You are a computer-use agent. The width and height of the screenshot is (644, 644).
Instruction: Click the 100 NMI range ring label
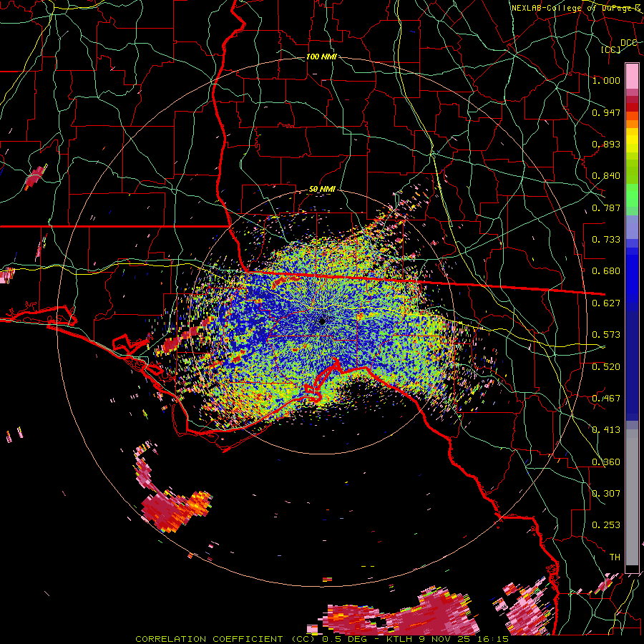pos(321,57)
